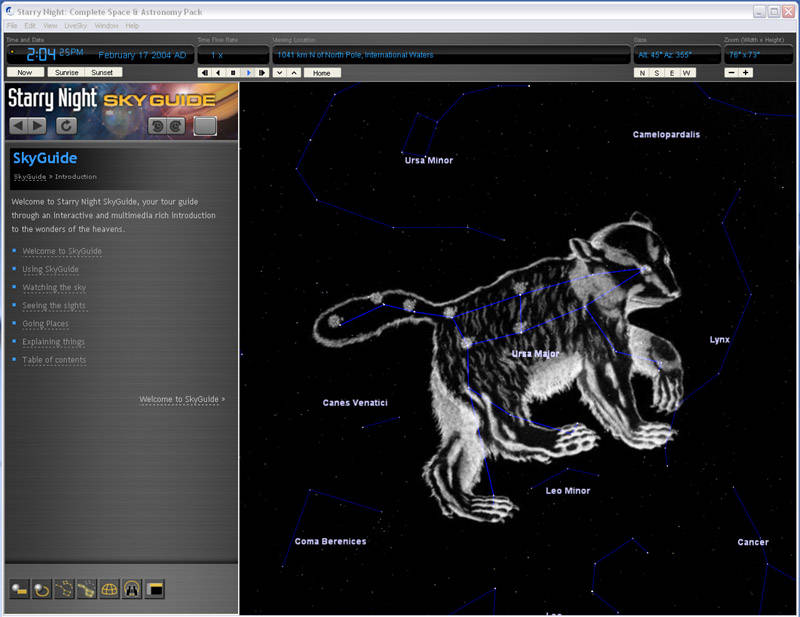Go back in SkyGuide with left arrow
This screenshot has width=800, height=617.
click(x=19, y=126)
